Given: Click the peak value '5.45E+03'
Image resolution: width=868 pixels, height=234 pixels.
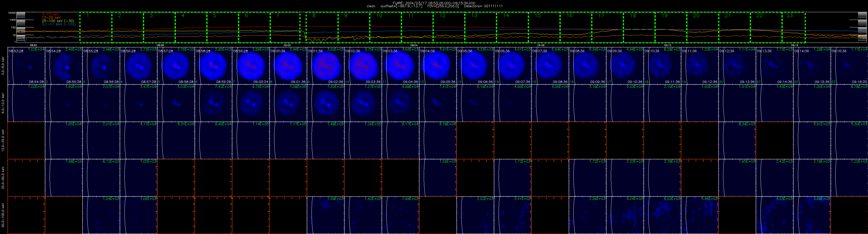Looking at the screenshot, I should (x=709, y=199).
